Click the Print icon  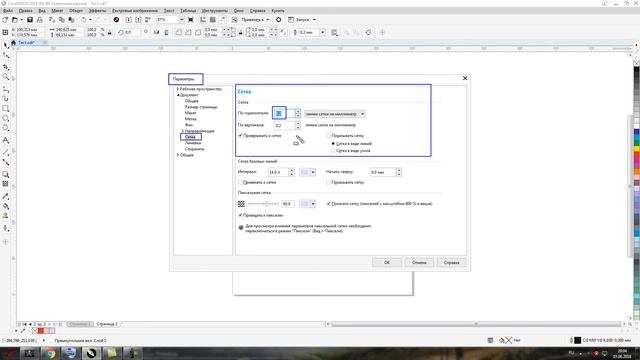40,20
